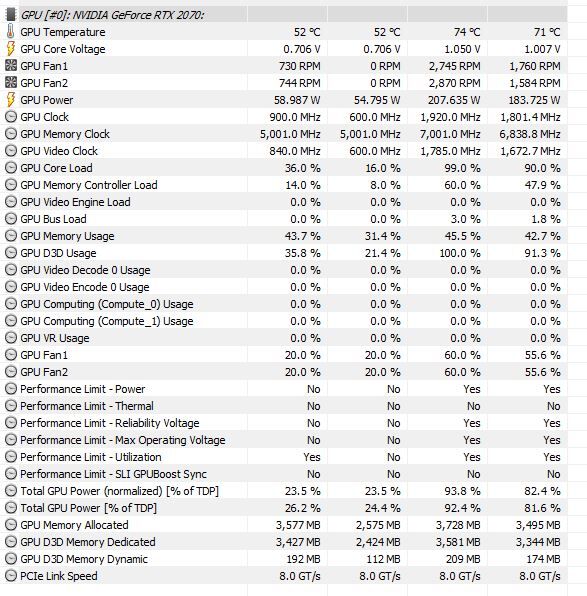The height and width of the screenshot is (596, 587).
Task: Select the GPU D3D Usage sensor row
Action: (x=284, y=253)
